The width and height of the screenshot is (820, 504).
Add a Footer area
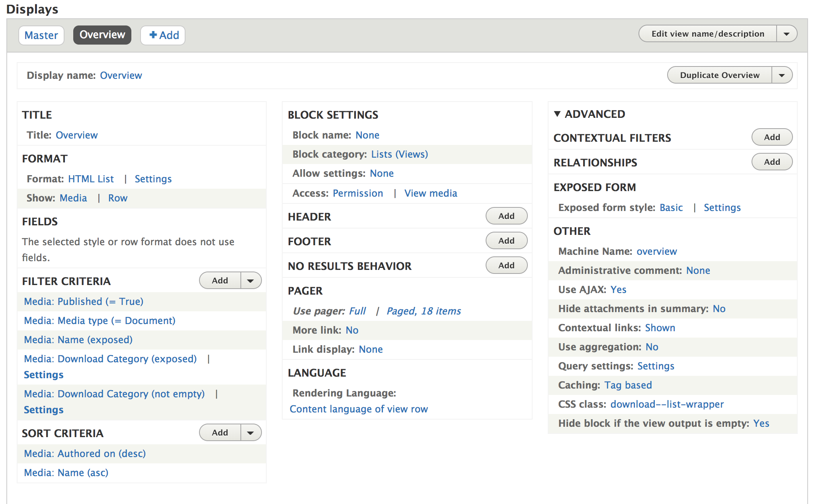click(x=506, y=241)
